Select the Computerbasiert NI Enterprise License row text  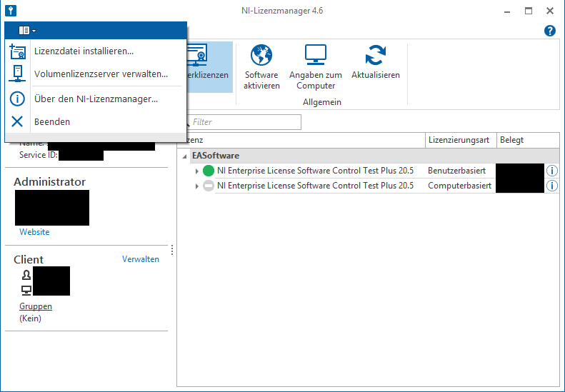tap(315, 186)
